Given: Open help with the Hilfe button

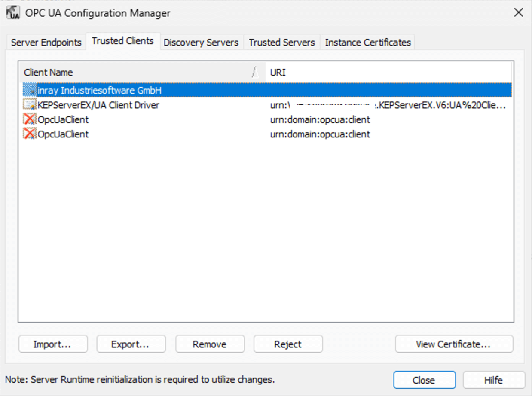Looking at the screenshot, I should click(493, 380).
